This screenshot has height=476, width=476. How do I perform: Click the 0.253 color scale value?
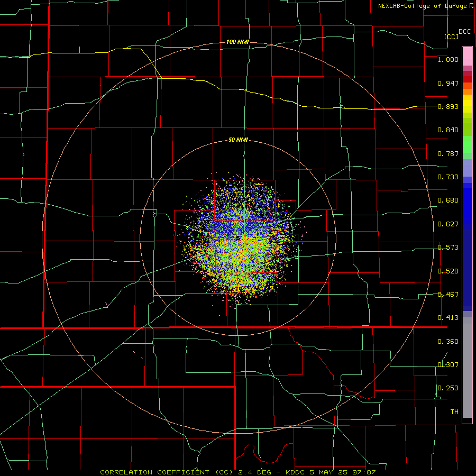[x=448, y=388]
